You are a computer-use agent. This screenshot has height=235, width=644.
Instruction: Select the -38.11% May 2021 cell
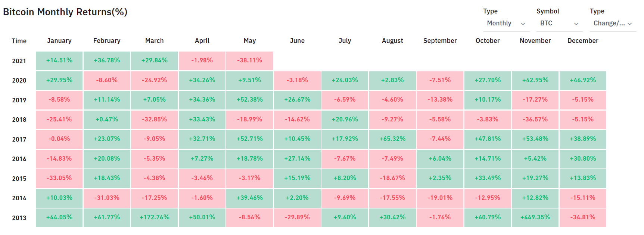(249, 61)
